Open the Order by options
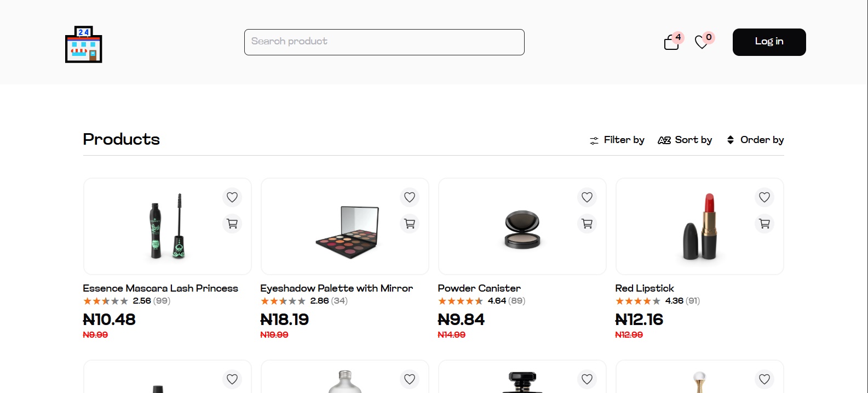 755,140
